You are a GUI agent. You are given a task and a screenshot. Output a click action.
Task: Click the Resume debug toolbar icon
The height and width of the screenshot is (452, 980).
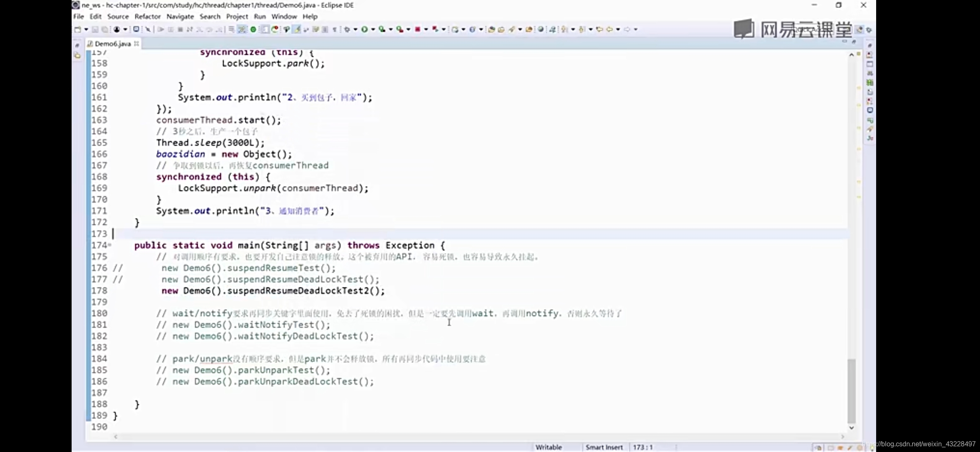tap(161, 29)
